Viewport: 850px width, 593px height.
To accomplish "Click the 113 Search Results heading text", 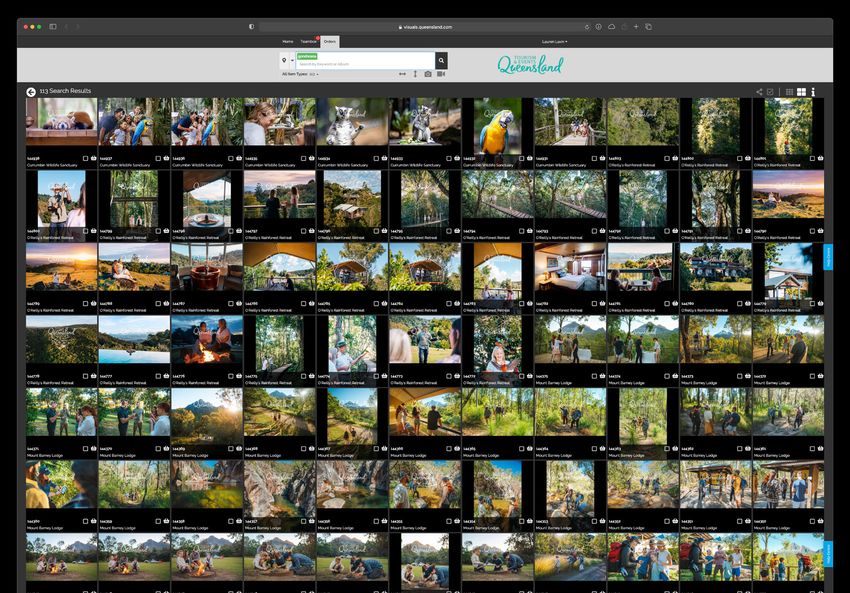I will click(x=65, y=91).
